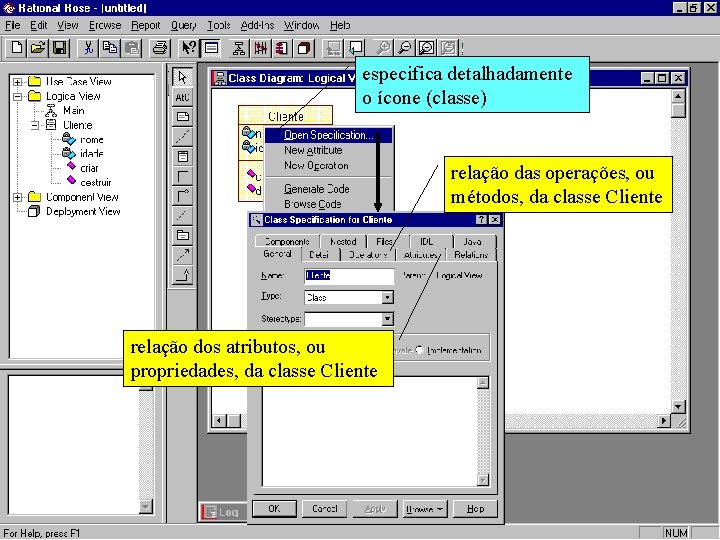Click the question mark dialog title button

(x=481, y=219)
